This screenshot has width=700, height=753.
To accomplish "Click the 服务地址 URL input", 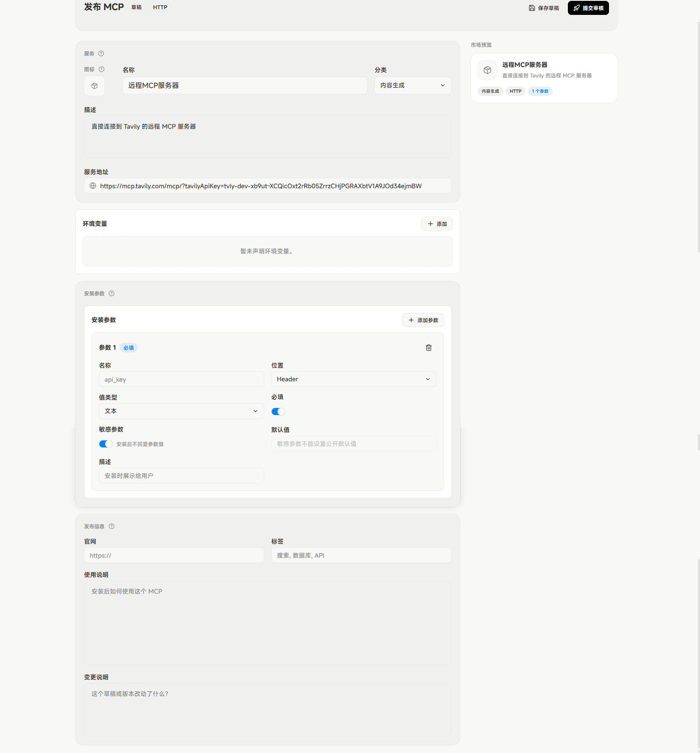I will [x=268, y=186].
